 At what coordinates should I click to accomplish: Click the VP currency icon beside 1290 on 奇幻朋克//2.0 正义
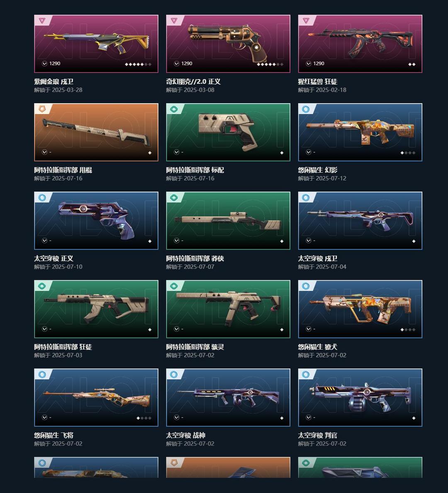pyautogui.click(x=177, y=63)
